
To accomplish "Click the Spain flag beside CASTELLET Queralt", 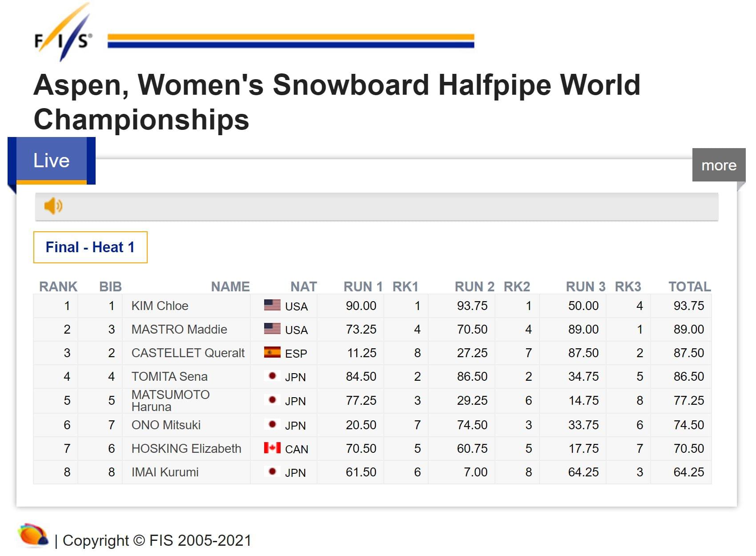I will click(x=272, y=352).
